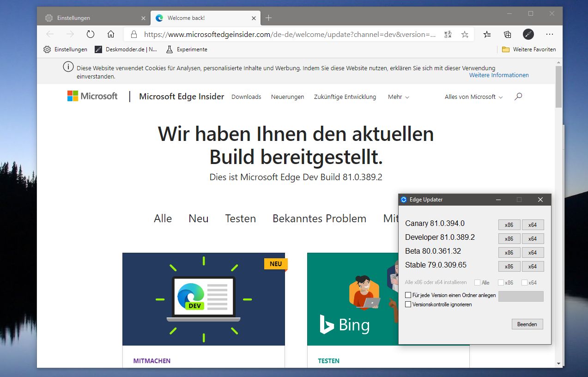This screenshot has width=588, height=377.
Task: Click the Beenden button
Action: (x=527, y=324)
